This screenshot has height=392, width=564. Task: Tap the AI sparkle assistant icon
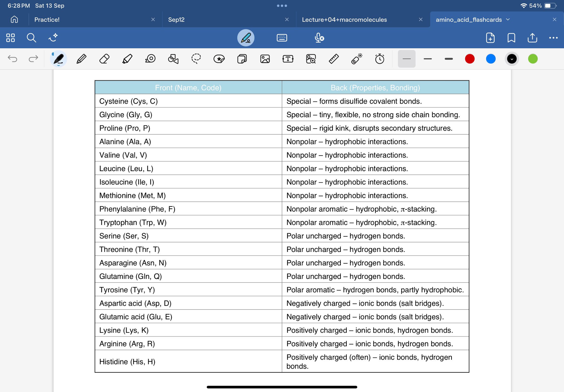click(x=53, y=38)
